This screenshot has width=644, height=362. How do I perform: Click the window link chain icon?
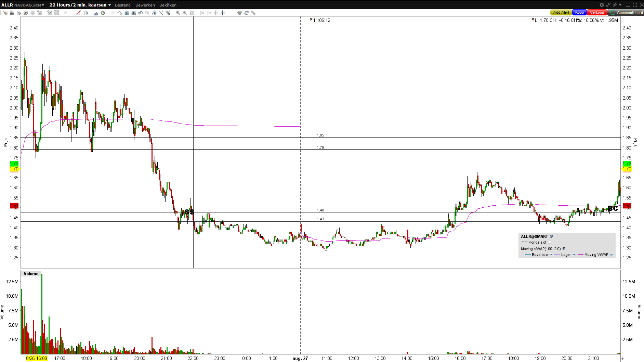pyautogui.click(x=608, y=5)
